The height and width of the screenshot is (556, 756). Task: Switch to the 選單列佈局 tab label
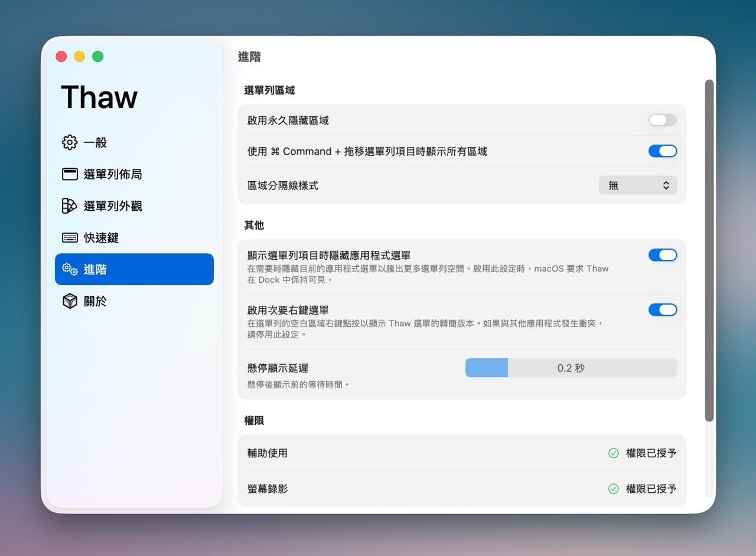coord(112,174)
